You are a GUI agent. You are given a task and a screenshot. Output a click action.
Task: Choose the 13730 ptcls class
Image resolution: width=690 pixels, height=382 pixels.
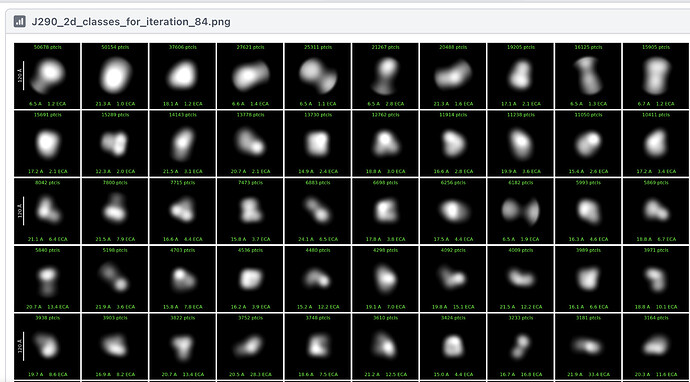tap(318, 143)
